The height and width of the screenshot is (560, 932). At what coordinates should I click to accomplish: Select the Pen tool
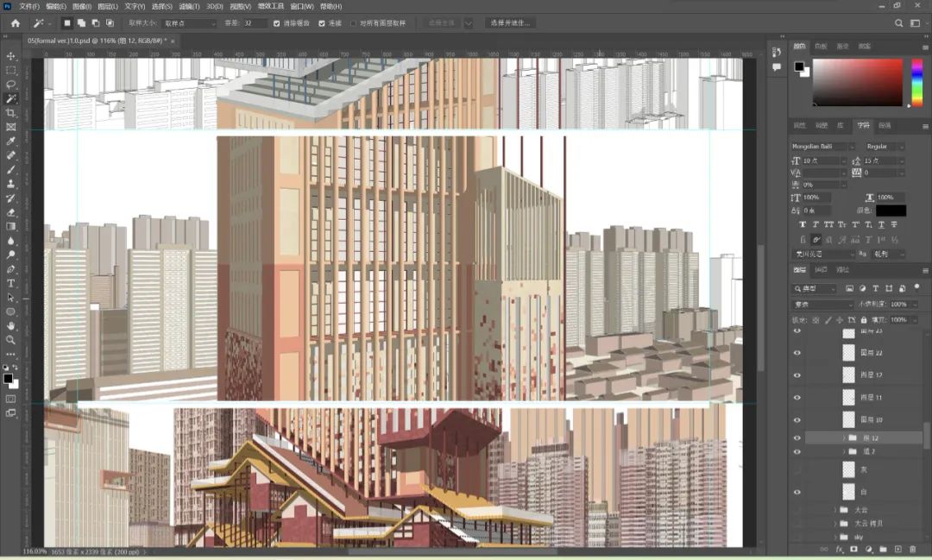pos(10,269)
